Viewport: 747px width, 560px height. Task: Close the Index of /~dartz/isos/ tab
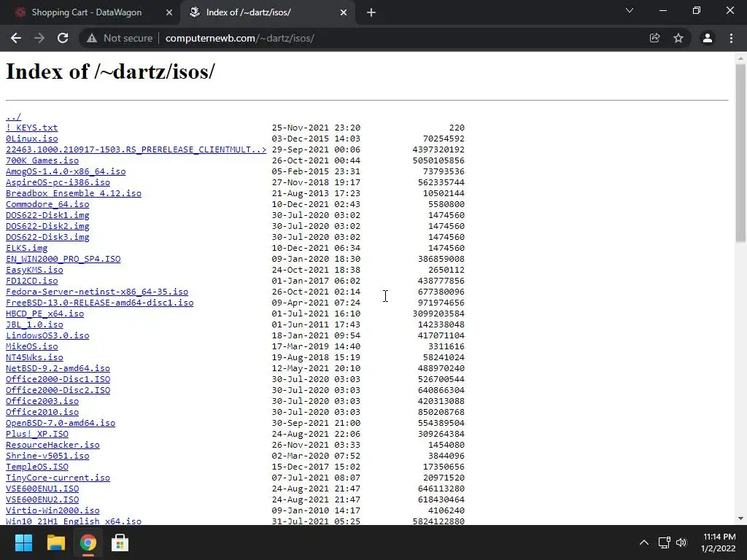pos(344,12)
